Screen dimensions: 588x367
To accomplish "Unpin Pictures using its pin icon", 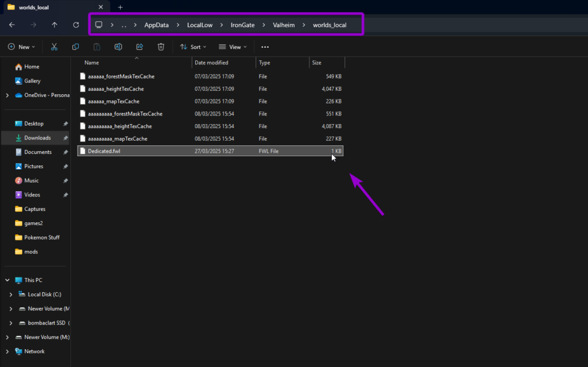I will coord(65,166).
